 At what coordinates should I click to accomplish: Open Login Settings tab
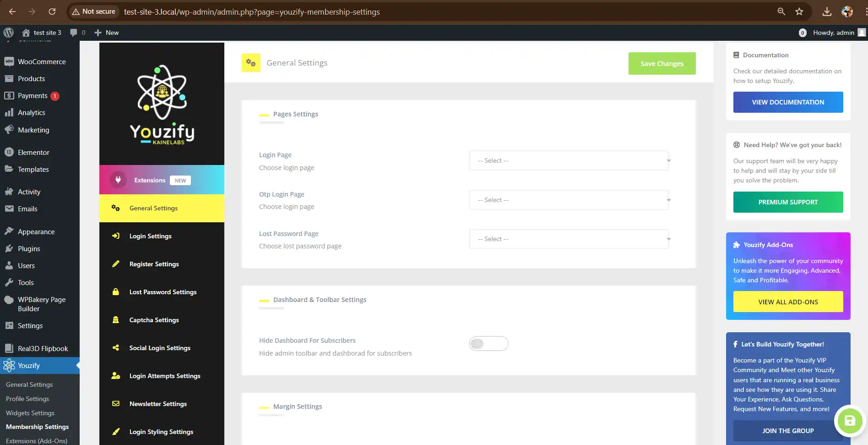(162, 236)
